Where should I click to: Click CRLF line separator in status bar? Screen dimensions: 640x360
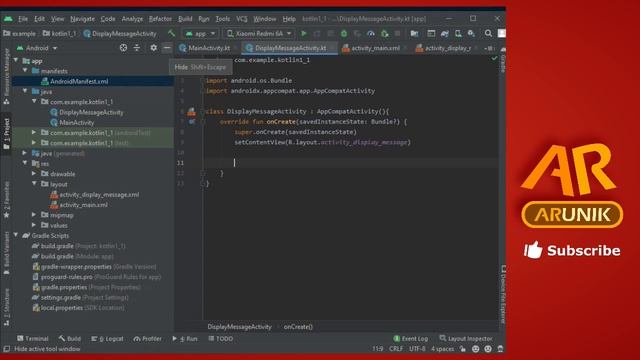click(396, 349)
